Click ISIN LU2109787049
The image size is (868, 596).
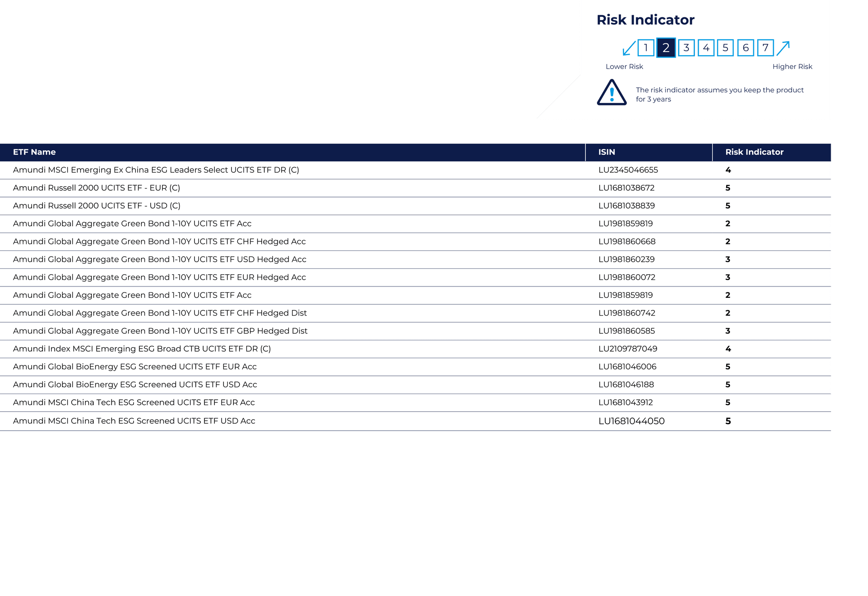[628, 349]
